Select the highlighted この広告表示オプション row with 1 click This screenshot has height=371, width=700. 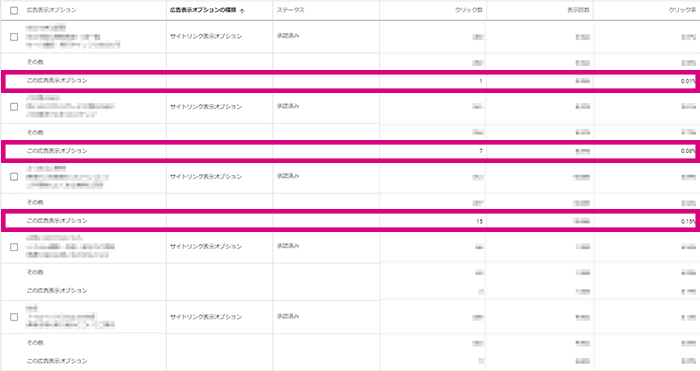pos(350,81)
